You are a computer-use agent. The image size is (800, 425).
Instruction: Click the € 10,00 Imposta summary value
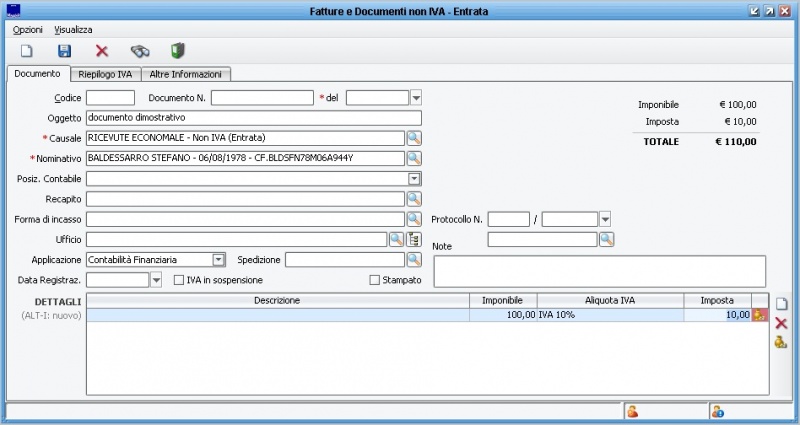(x=740, y=121)
